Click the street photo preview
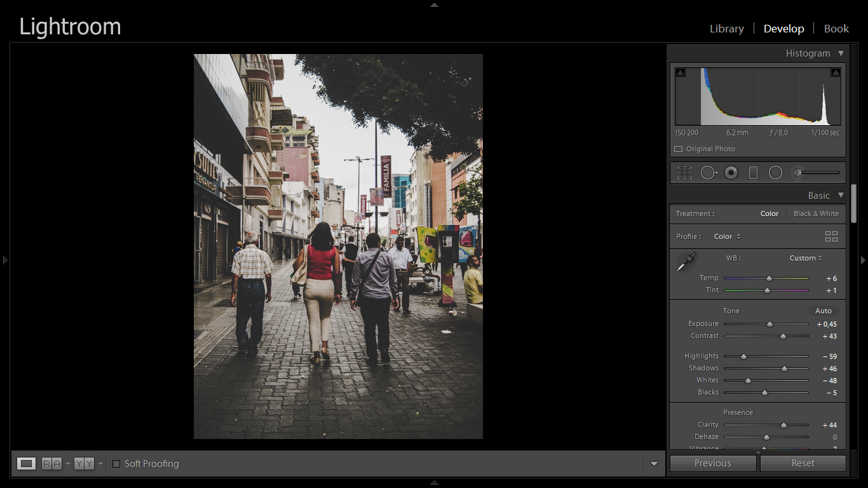The image size is (868, 488). 338,247
